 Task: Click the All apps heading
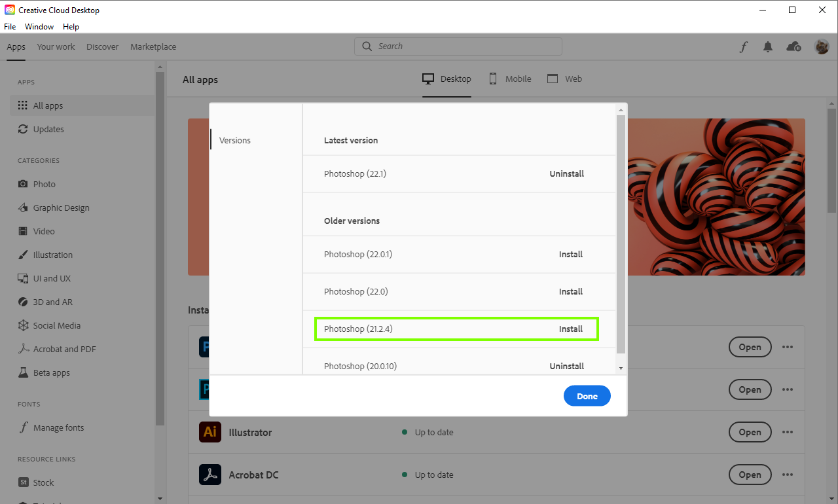click(200, 80)
